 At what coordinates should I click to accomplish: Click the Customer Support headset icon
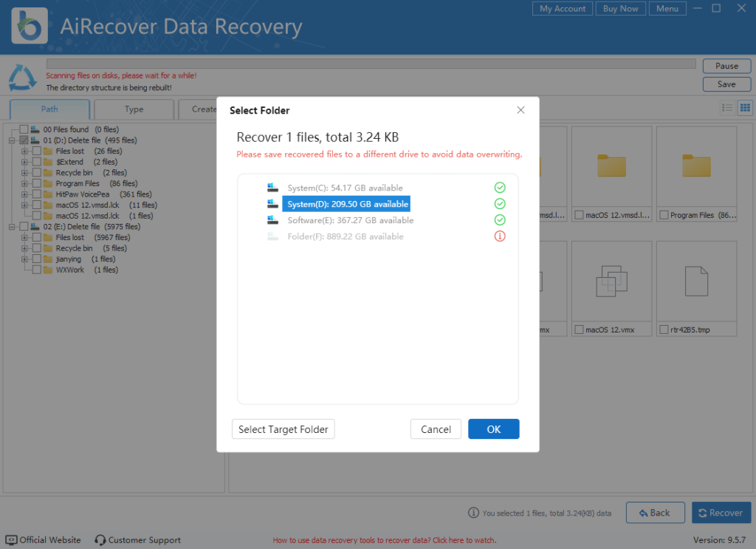100,540
